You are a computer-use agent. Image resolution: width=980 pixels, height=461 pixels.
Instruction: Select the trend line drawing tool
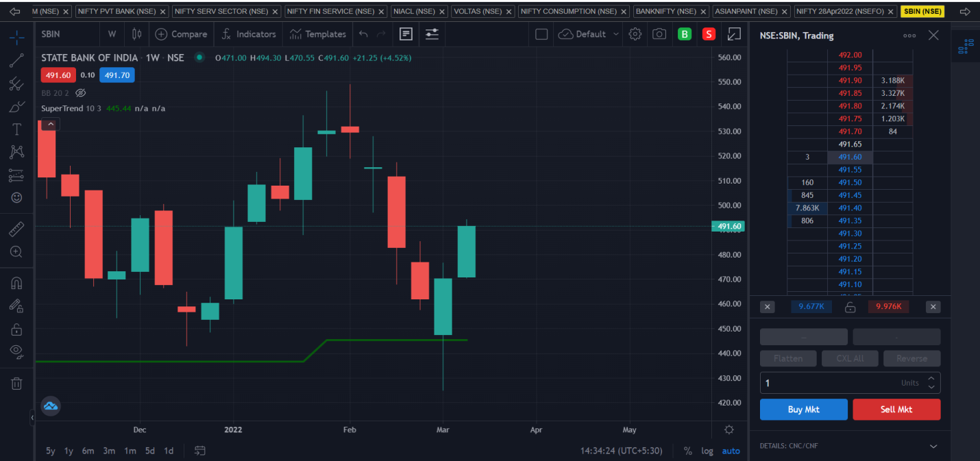pos(16,61)
